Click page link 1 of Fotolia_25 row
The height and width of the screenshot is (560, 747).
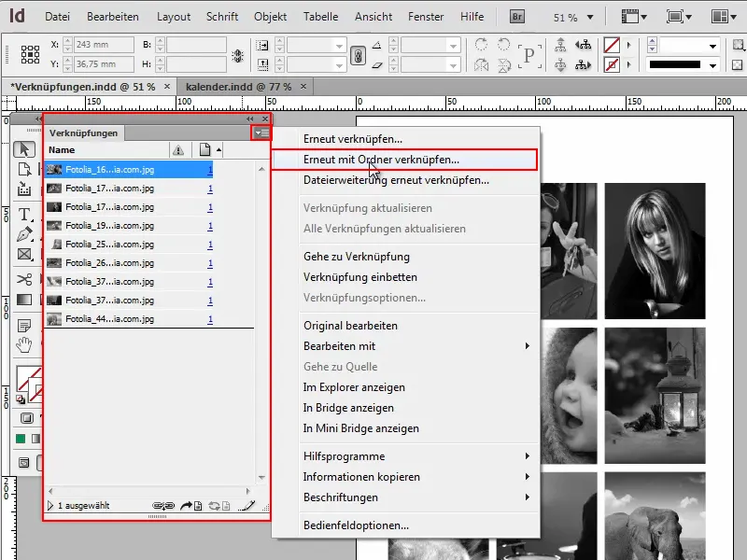[210, 245]
